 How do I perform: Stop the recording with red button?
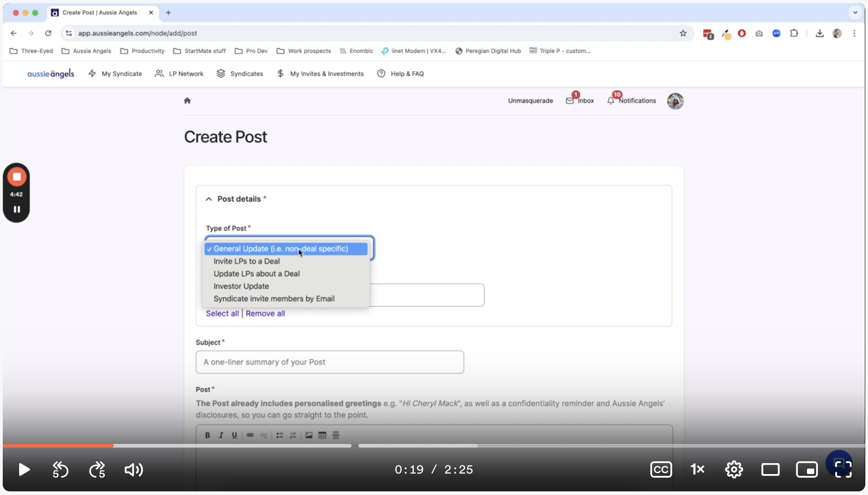16,177
